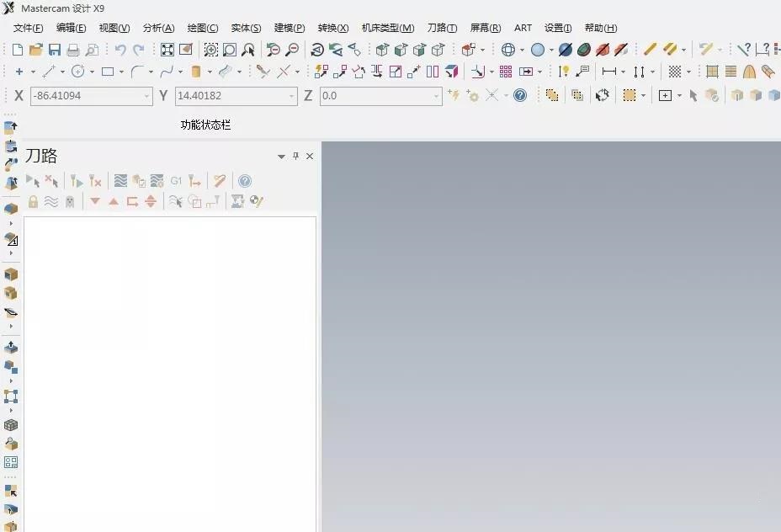This screenshot has width=781, height=532.
Task: Open the ART menu
Action: pyautogui.click(x=523, y=28)
